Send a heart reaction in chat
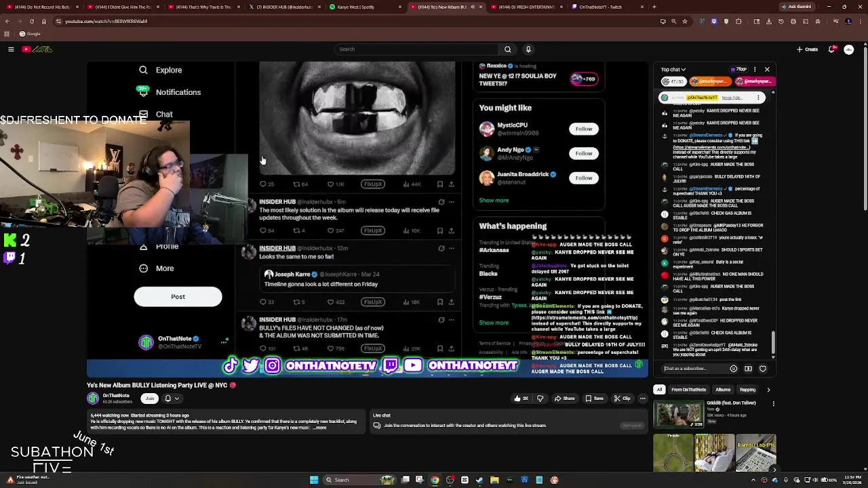Viewport: 868px width, 488px height. 763,369
